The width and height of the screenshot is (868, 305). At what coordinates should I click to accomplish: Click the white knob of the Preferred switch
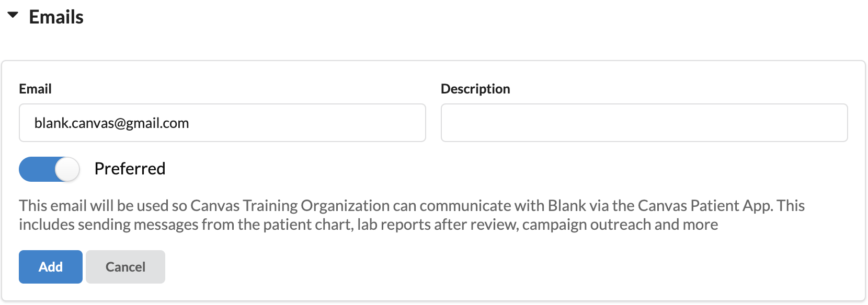point(67,169)
